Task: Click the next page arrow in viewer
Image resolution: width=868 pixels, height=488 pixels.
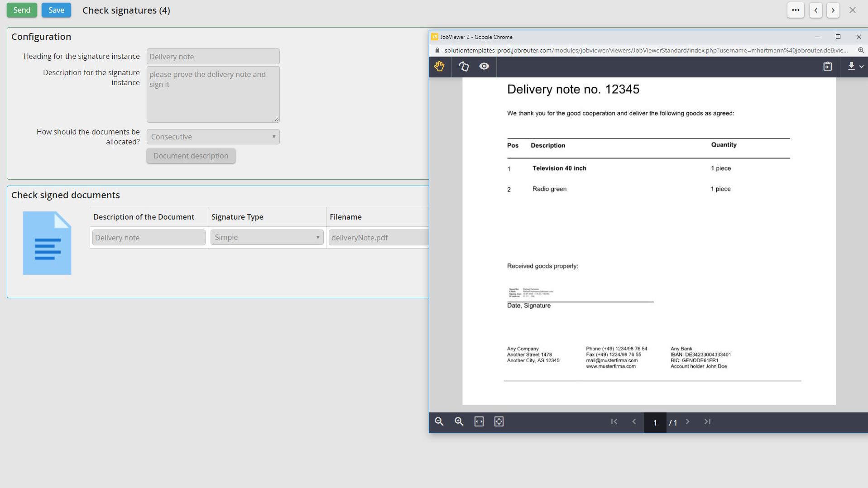Action: point(687,421)
